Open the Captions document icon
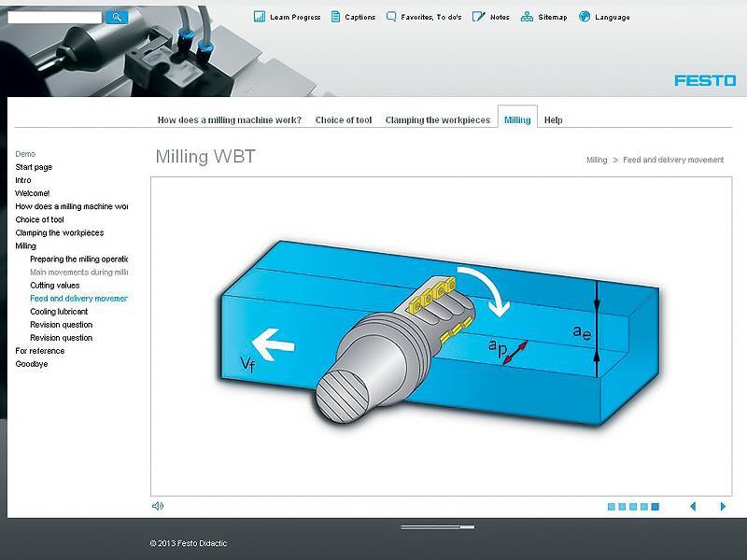This screenshot has width=747, height=560. tap(335, 17)
